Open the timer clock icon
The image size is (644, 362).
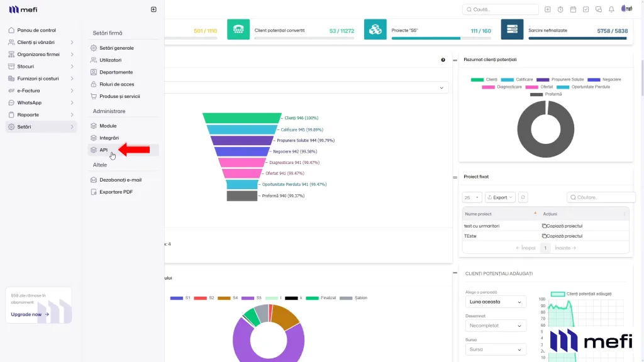tap(560, 9)
